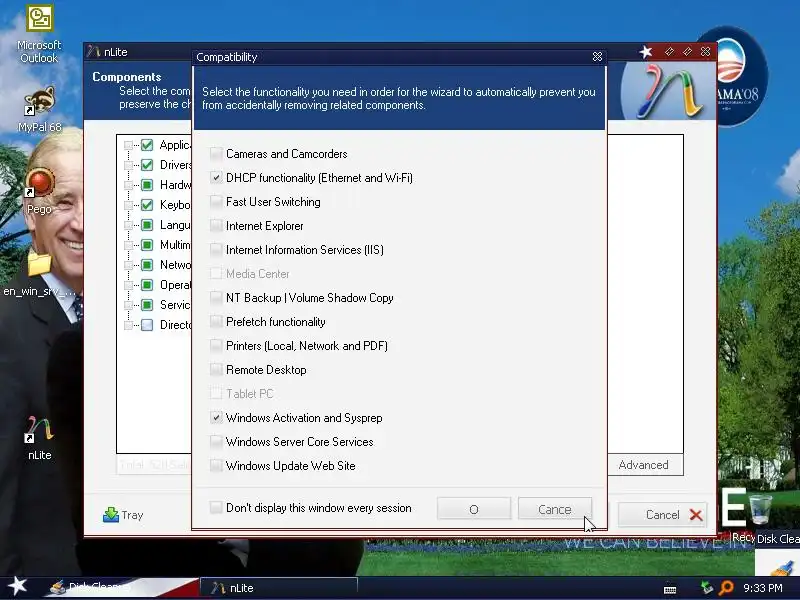Click the Tray button in nLite window
Viewport: 800px width, 600px height.
click(123, 515)
